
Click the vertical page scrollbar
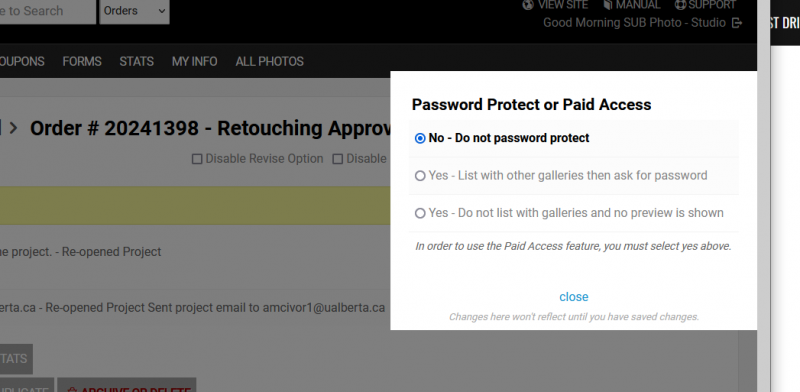point(764,196)
